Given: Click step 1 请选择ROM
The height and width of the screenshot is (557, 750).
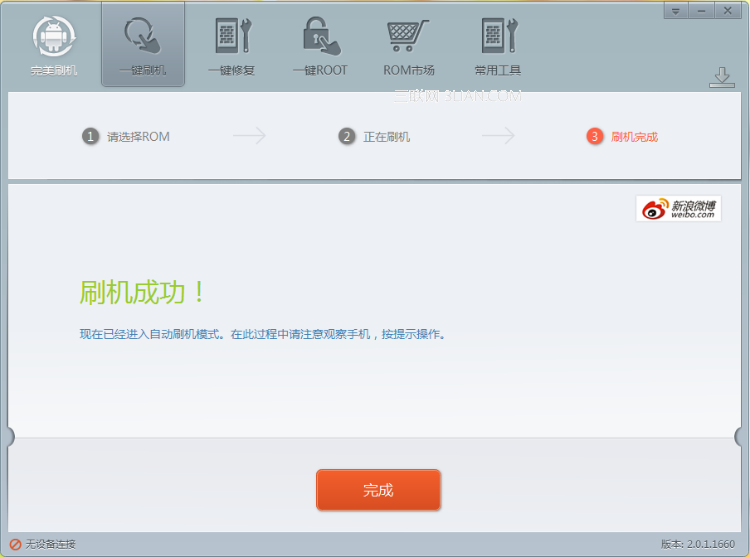Looking at the screenshot, I should [126, 137].
